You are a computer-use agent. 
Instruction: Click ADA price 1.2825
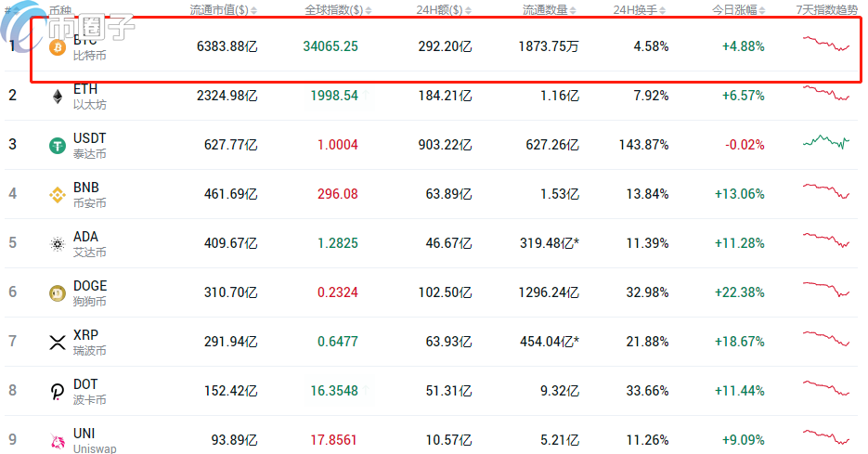[338, 243]
